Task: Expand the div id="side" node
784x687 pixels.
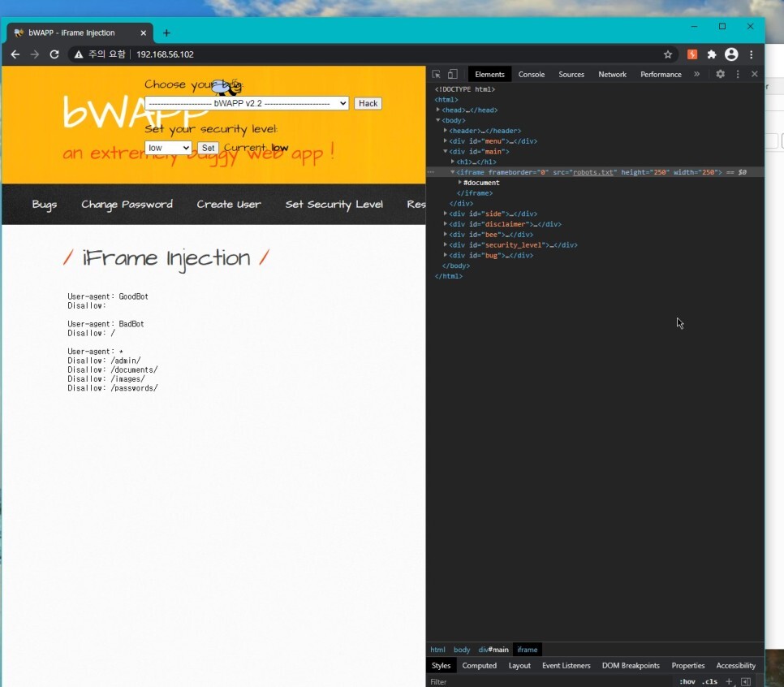Action: [x=446, y=213]
